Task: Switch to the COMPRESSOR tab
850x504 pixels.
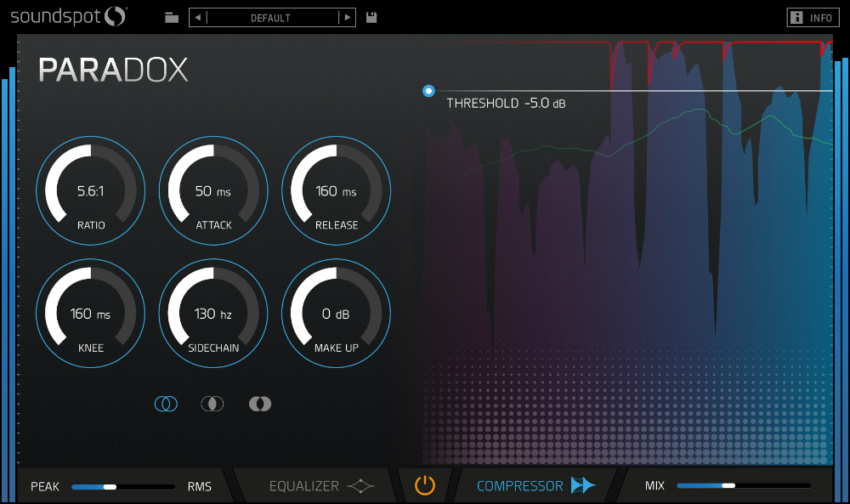Action: pos(519,486)
